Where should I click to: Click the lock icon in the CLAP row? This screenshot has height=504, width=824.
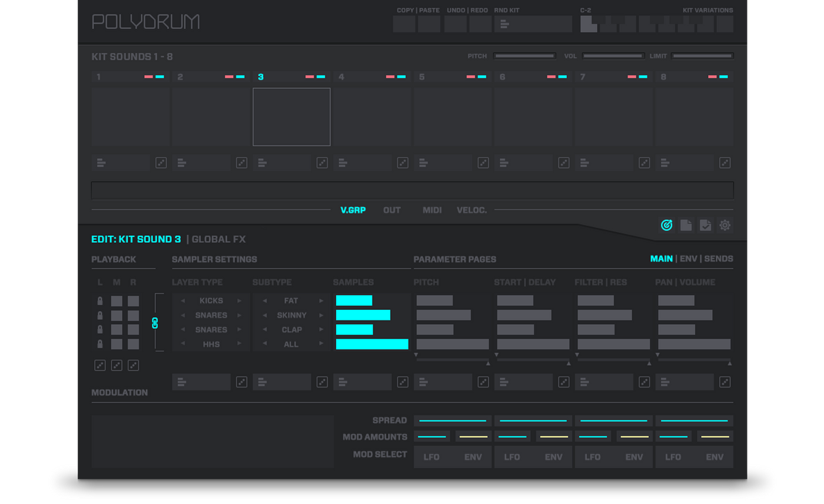100,330
